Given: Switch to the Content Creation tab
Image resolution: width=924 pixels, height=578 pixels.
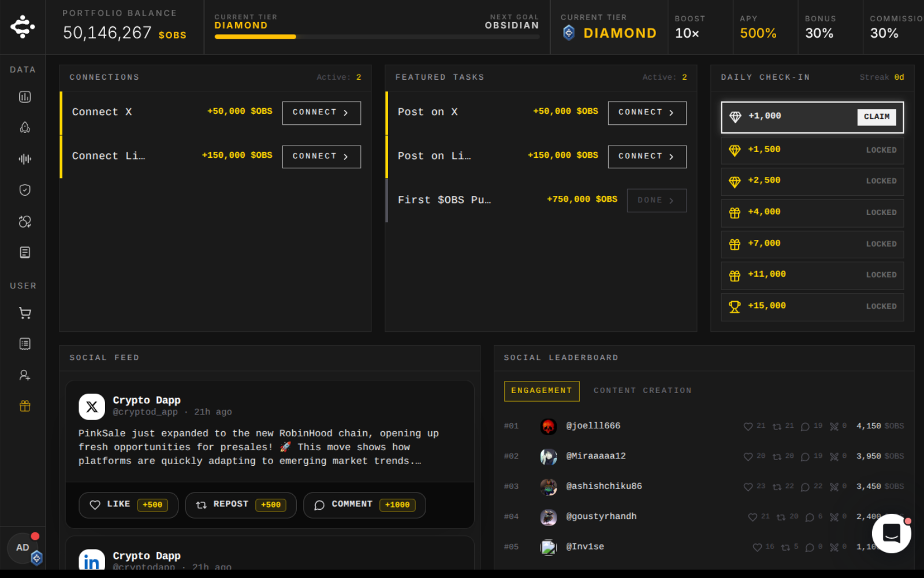Looking at the screenshot, I should (642, 391).
